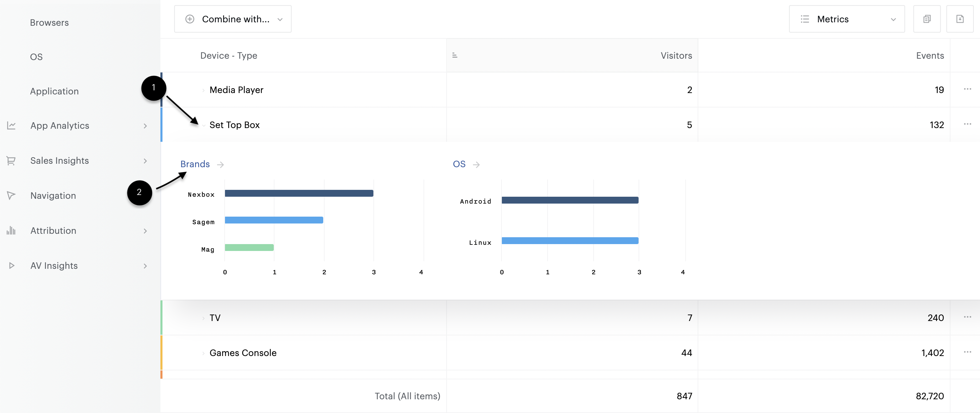
Task: Click the Nexbox bar in Brands chart
Action: click(x=298, y=193)
